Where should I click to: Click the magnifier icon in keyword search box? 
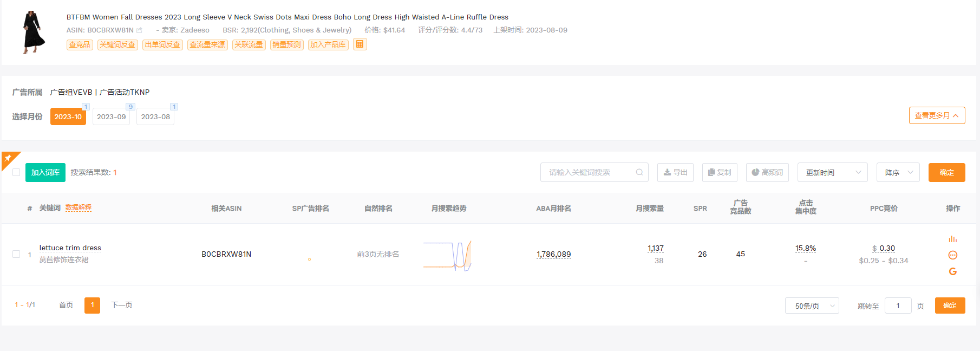pos(639,172)
